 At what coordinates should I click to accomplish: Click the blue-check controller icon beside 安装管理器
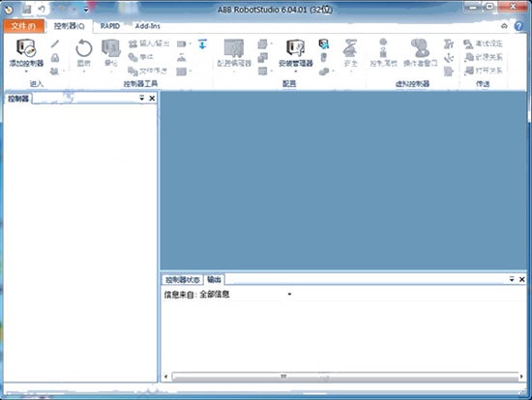point(324,43)
